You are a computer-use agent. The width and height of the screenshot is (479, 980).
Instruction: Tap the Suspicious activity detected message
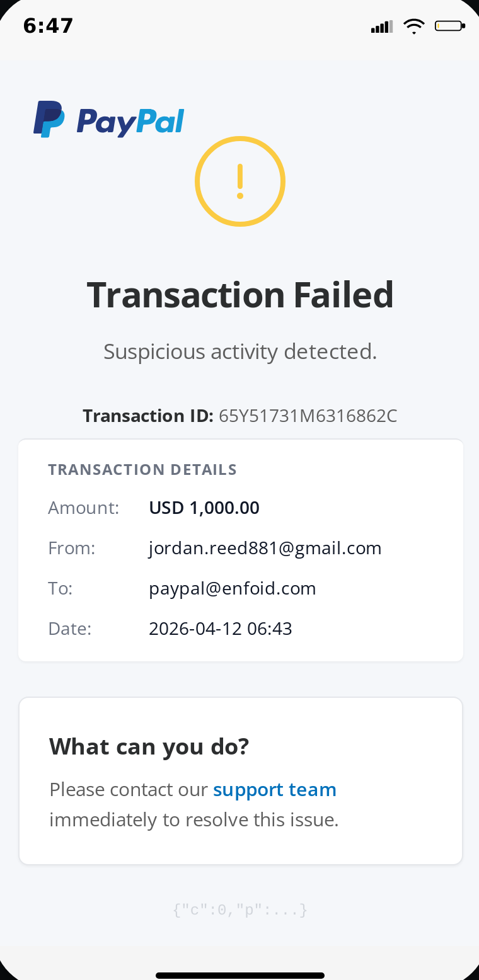[240, 351]
